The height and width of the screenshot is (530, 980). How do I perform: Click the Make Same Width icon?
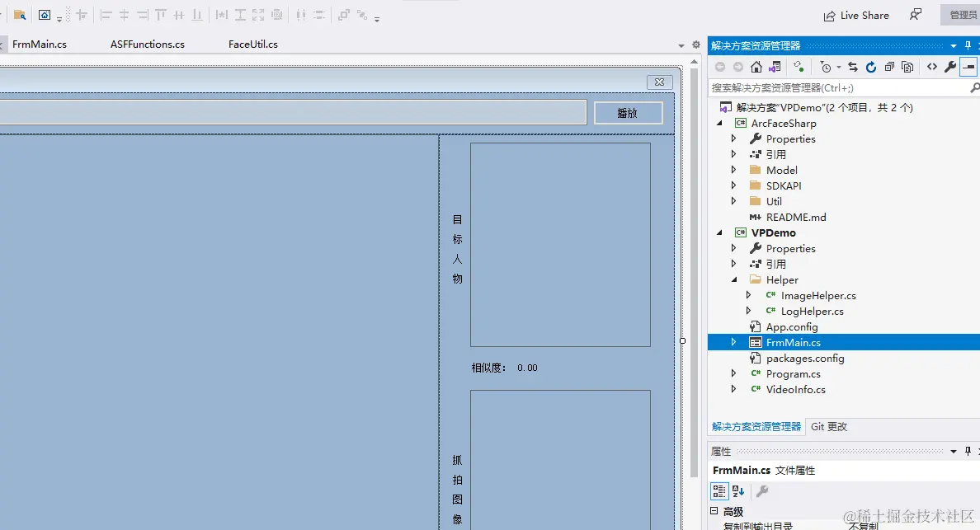pos(222,15)
